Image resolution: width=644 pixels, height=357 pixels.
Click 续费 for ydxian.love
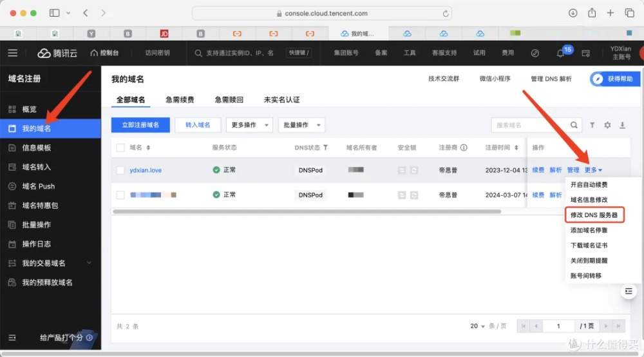[538, 170]
